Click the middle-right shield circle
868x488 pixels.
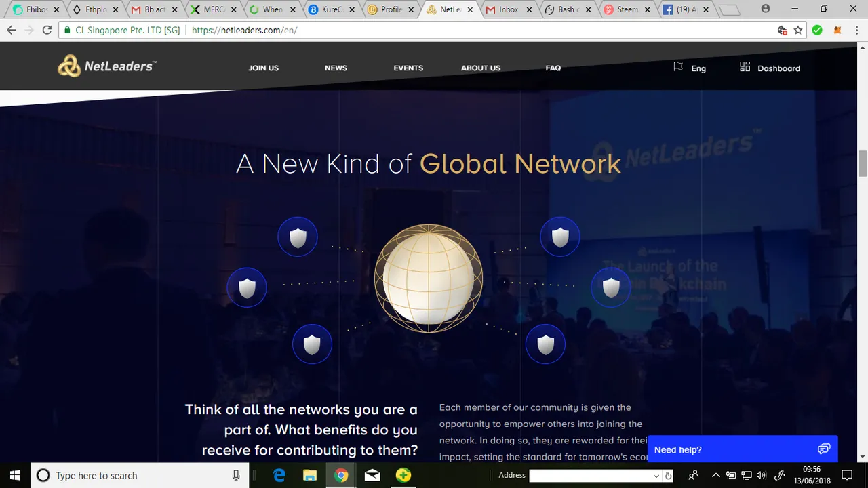[611, 287]
